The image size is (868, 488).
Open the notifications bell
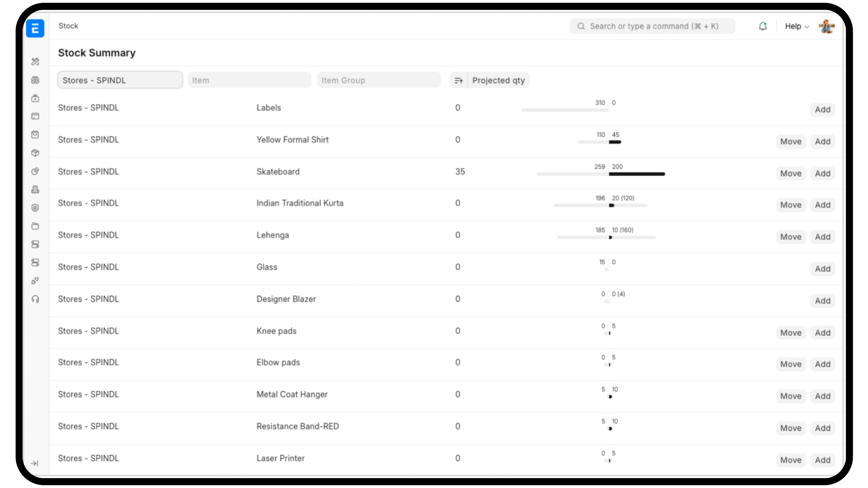pyautogui.click(x=763, y=26)
